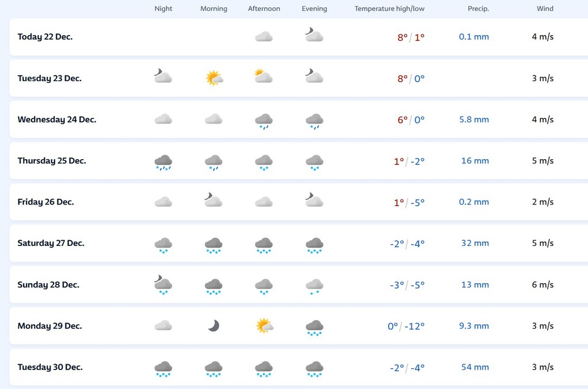This screenshot has width=588, height=389.
Task: Click Wednesday 24 Dec. evening rain icon
Action: point(314,121)
